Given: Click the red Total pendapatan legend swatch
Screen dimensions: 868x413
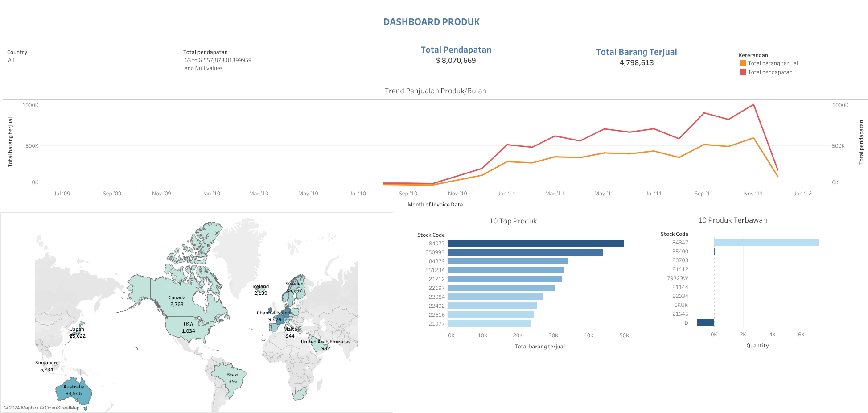Looking at the screenshot, I should pyautogui.click(x=743, y=72).
